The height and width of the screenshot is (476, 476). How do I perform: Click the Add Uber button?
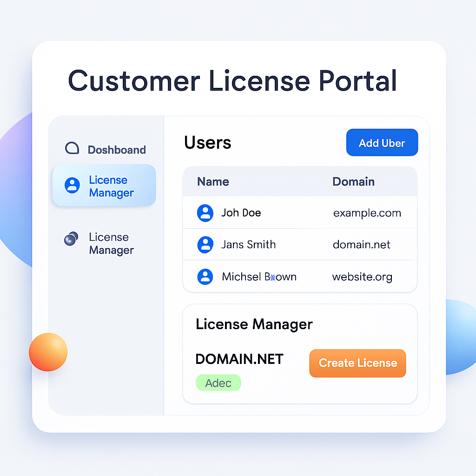click(x=382, y=142)
